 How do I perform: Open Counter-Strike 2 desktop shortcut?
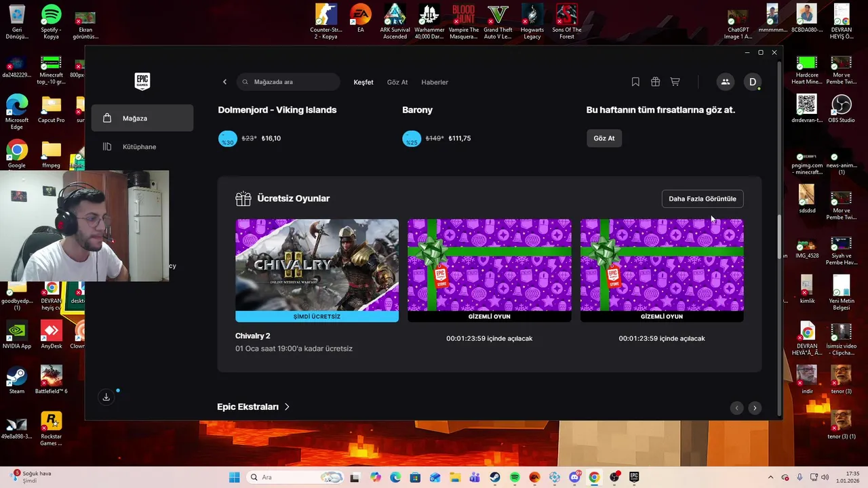[326, 22]
